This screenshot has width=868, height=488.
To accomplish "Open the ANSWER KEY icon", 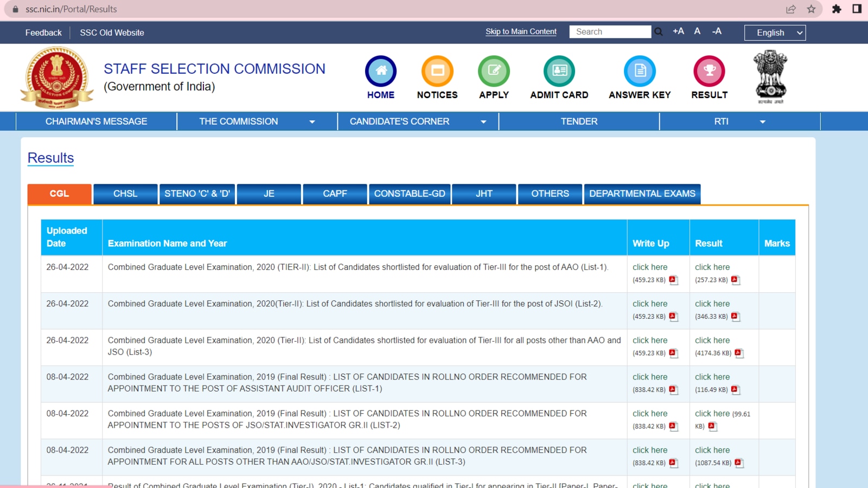I will click(640, 71).
